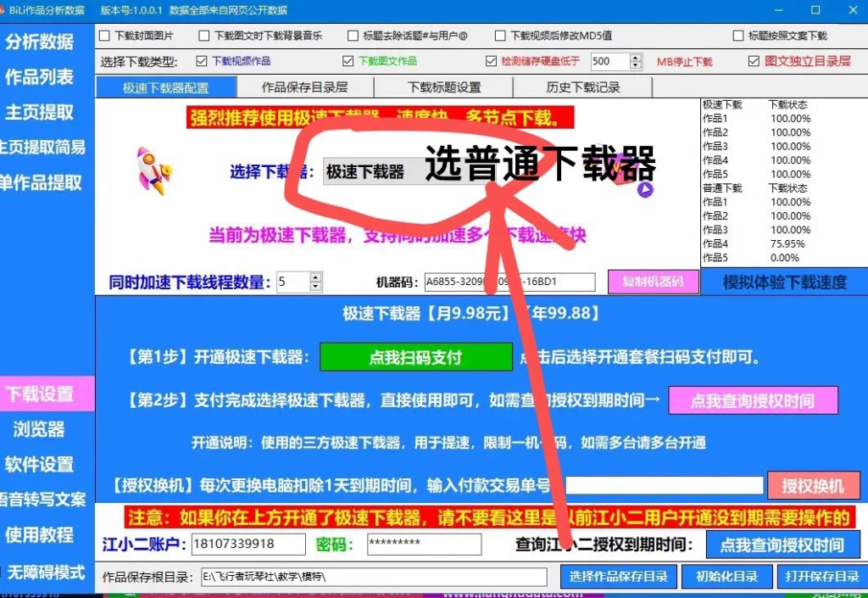
Task: Maximize the BiLi作品分析数据 window
Action: 815,10
